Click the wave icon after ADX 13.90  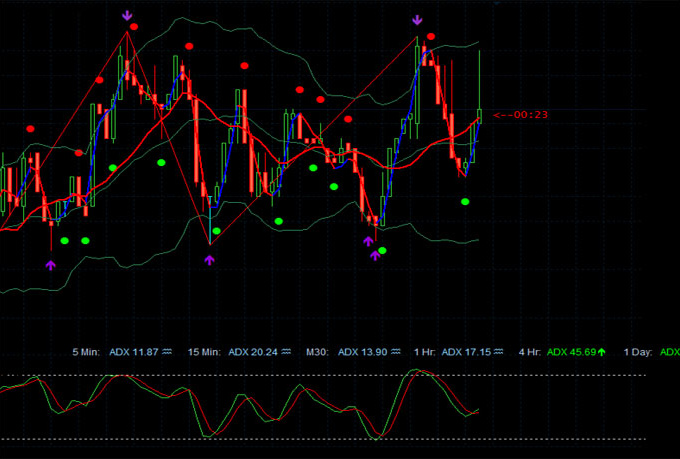tap(396, 352)
